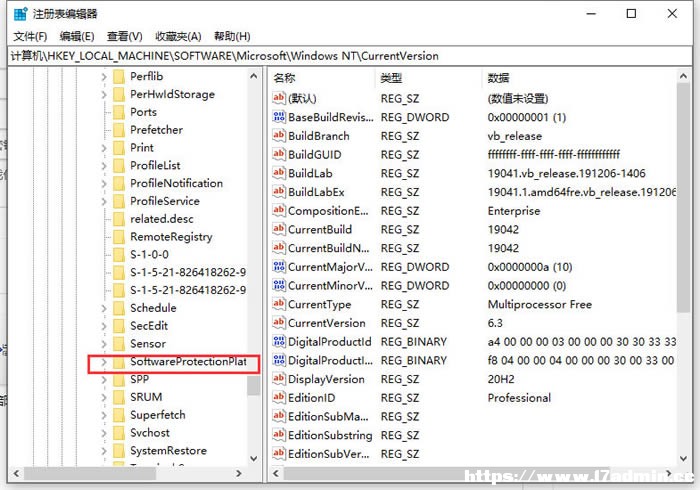
Task: Expand the SecEdit key
Action: (104, 326)
